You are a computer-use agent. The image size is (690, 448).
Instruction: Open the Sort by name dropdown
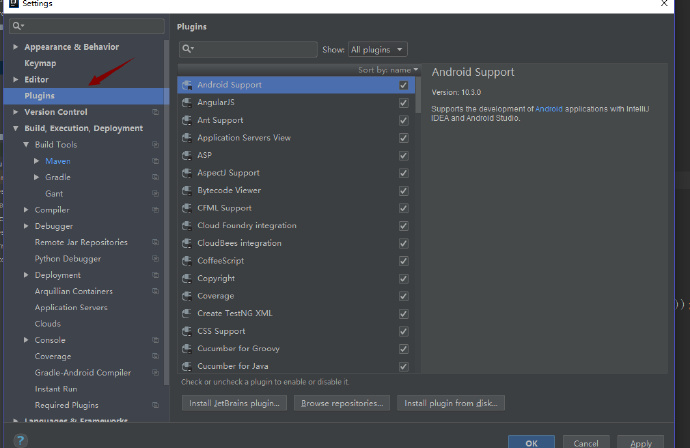click(388, 70)
